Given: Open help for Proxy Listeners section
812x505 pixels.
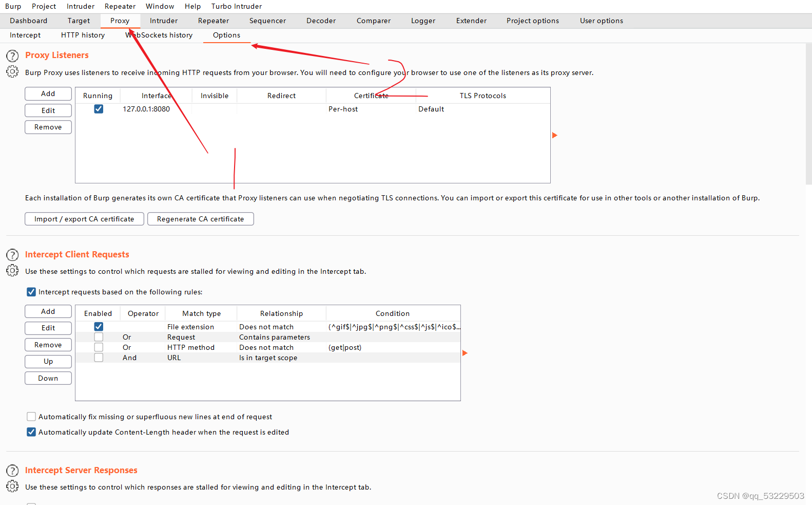Looking at the screenshot, I should (12, 55).
